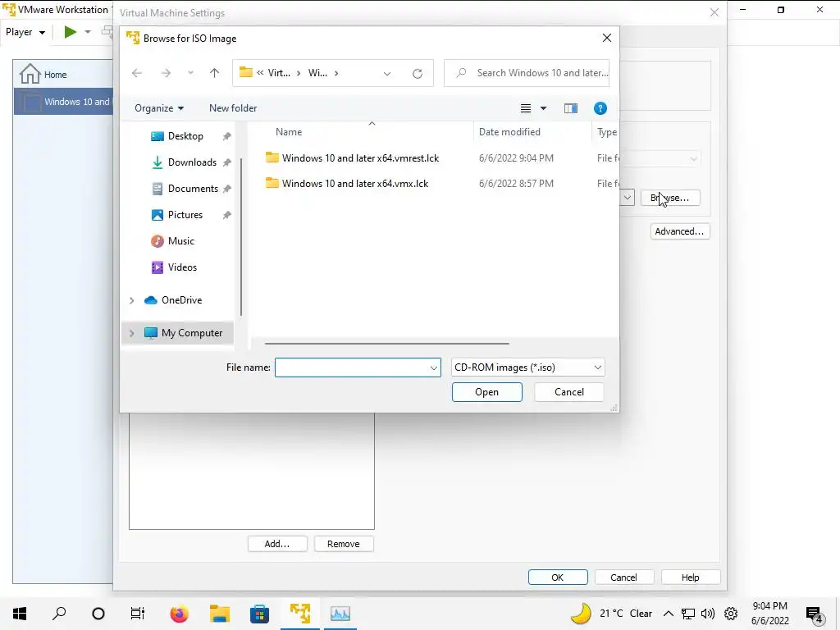Viewport: 840px width, 630px height.
Task: Go forward in the Browse dialog
Action: (166, 73)
